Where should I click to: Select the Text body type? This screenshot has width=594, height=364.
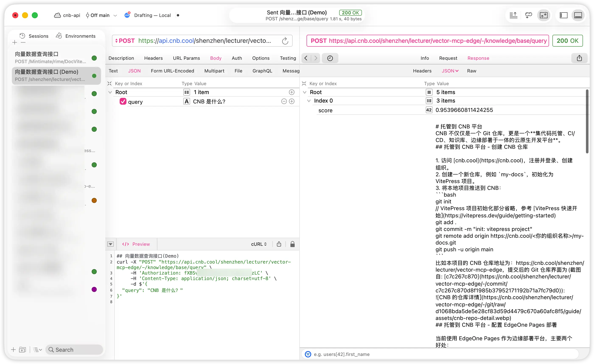pos(113,71)
